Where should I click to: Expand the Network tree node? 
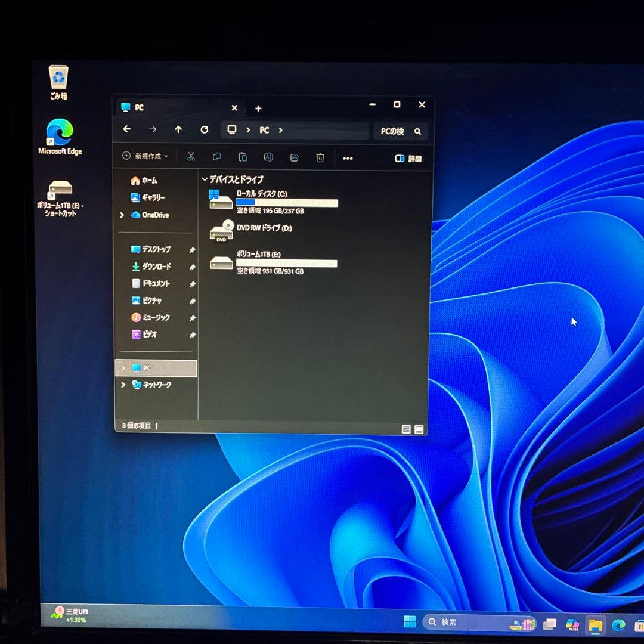click(x=123, y=385)
